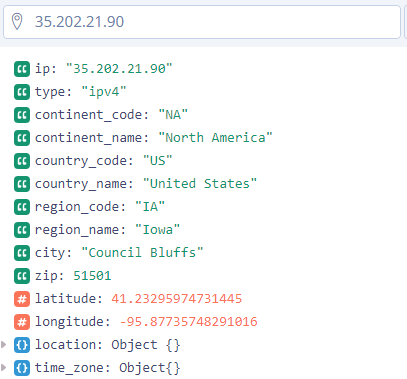This screenshot has width=407, height=379.
Task: Expand the location object arrow
Action: click(x=4, y=345)
